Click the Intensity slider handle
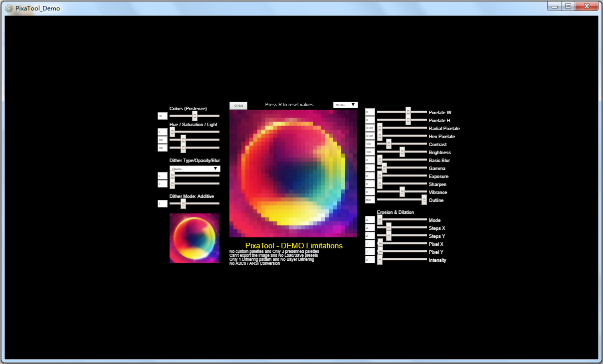The image size is (603, 364). [380, 260]
